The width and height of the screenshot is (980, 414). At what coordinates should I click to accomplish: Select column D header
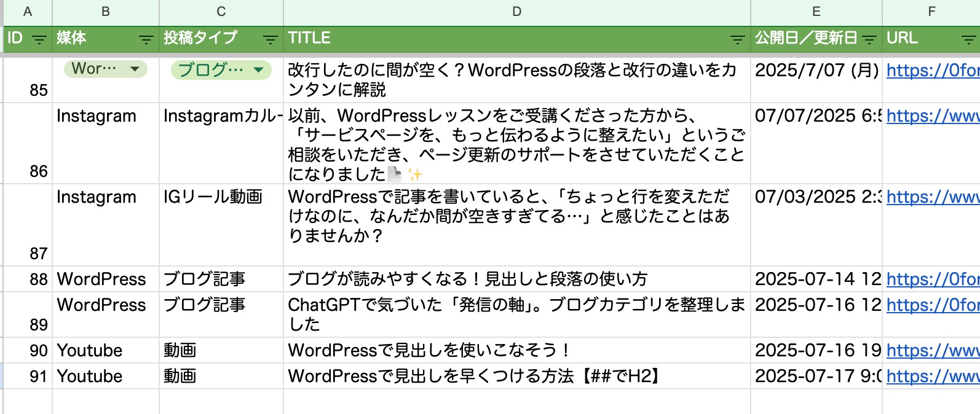[516, 12]
